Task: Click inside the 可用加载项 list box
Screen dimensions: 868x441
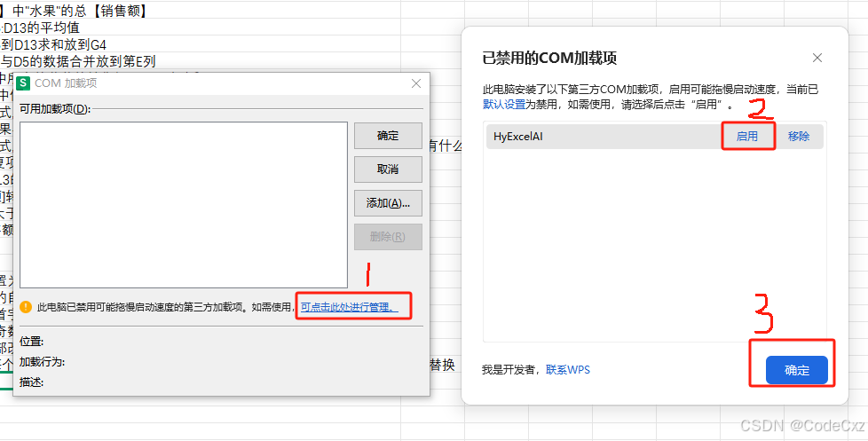Action: [x=184, y=205]
